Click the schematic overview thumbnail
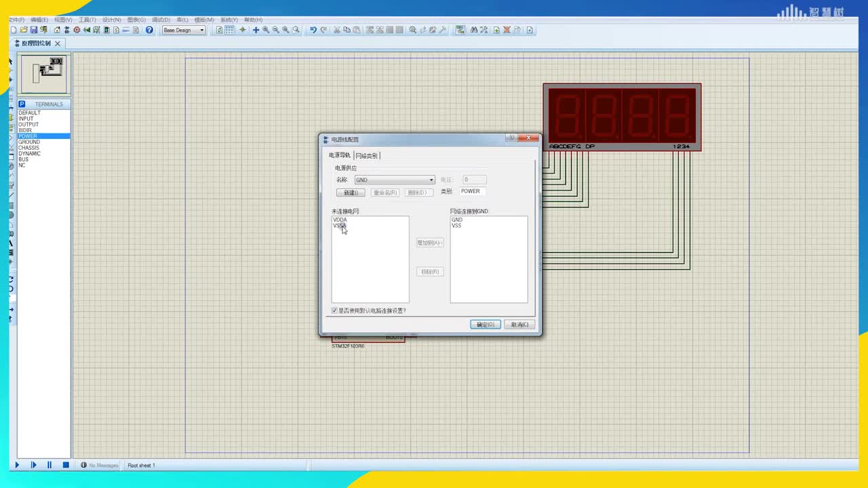 coord(44,74)
